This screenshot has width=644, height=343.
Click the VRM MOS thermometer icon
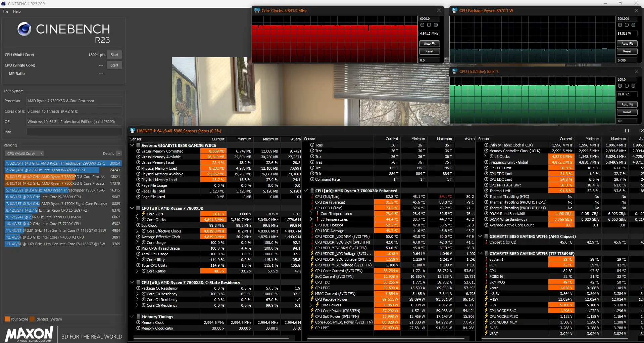pos(486,282)
